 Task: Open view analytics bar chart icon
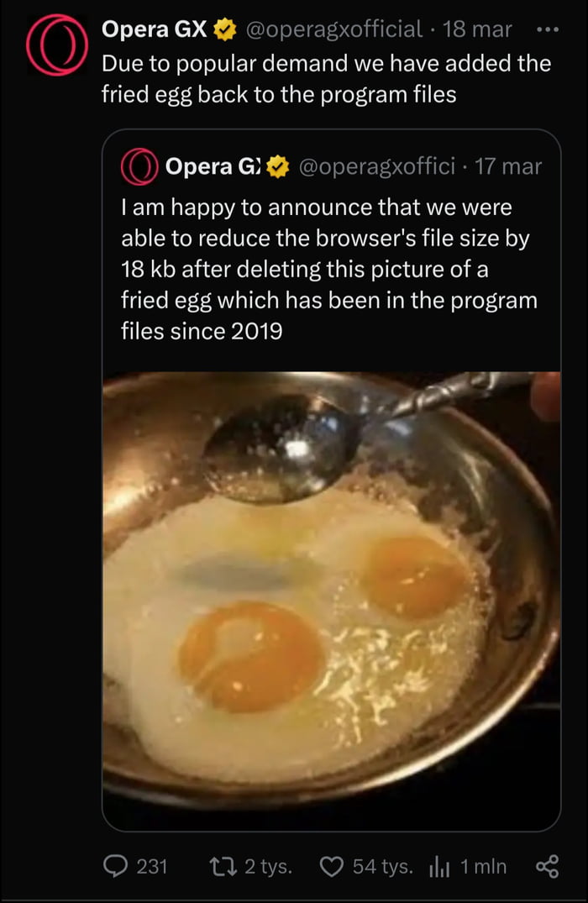coord(441,866)
